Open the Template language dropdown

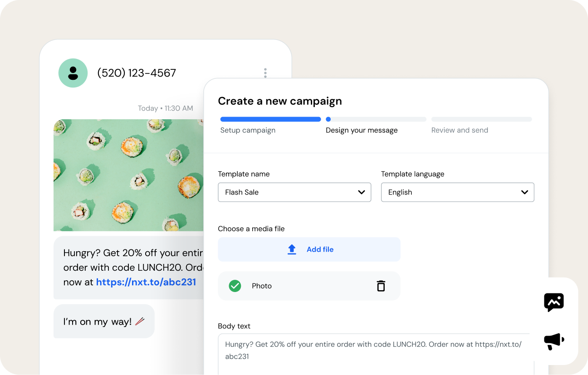click(x=457, y=192)
